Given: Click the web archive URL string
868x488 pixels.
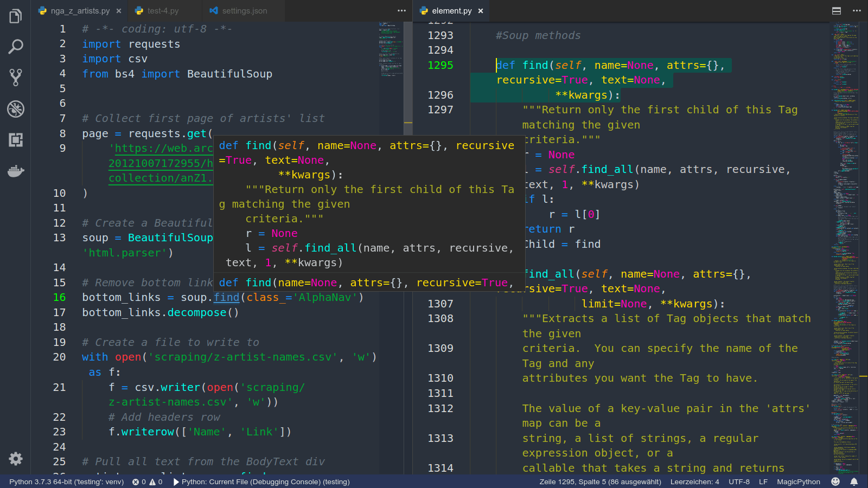Looking at the screenshot, I should [x=161, y=163].
